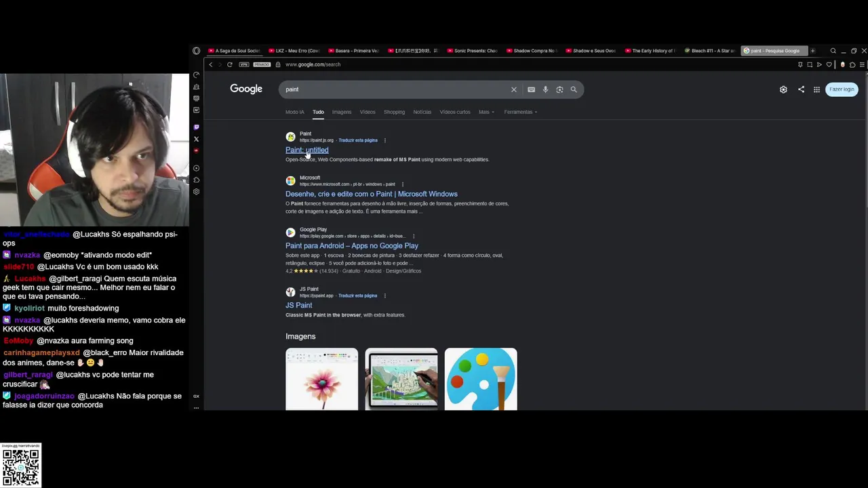The width and height of the screenshot is (868, 488).
Task: Click Traduzir esta página for the Paint jspaint result
Action: [358, 140]
